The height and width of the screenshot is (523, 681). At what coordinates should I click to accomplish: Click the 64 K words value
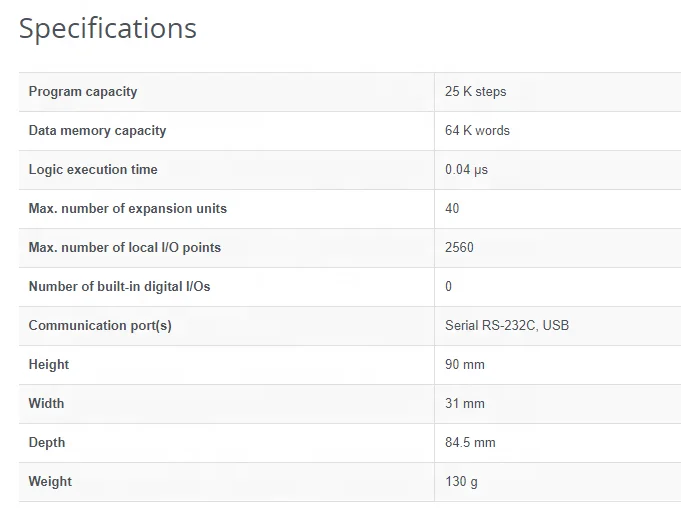477,131
